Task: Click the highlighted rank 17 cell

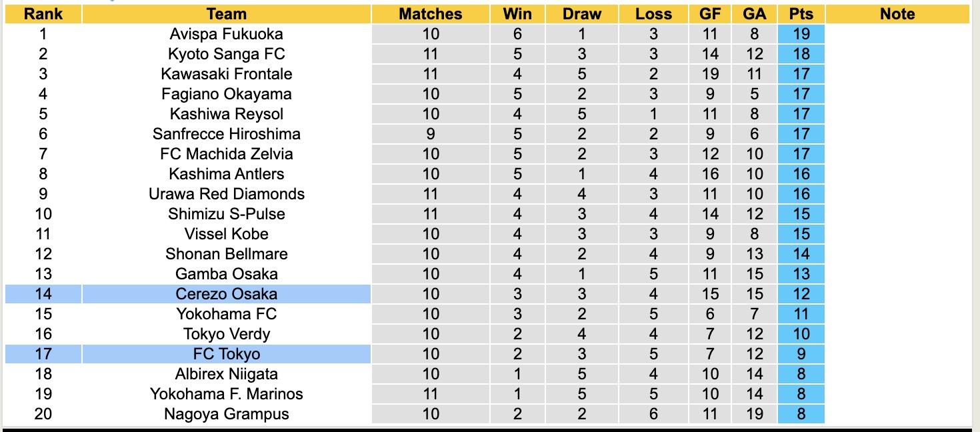Action: pyautogui.click(x=43, y=354)
